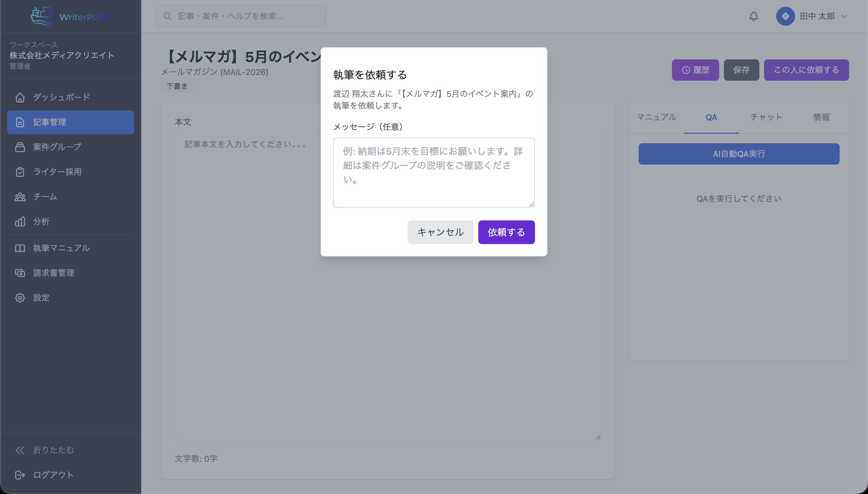Focus the メッセージ(任意) textarea
868x494 pixels.
pos(434,172)
